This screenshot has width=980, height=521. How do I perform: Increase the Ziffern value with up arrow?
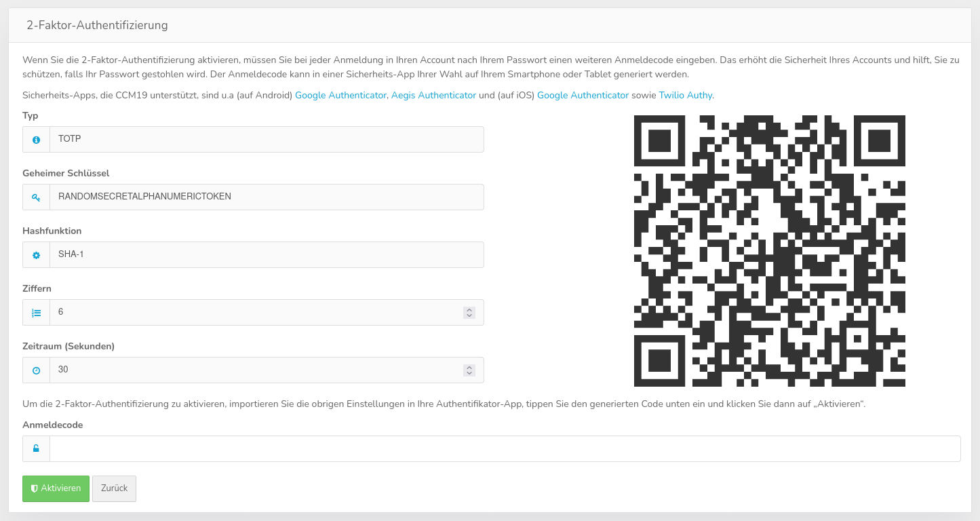coord(469,309)
